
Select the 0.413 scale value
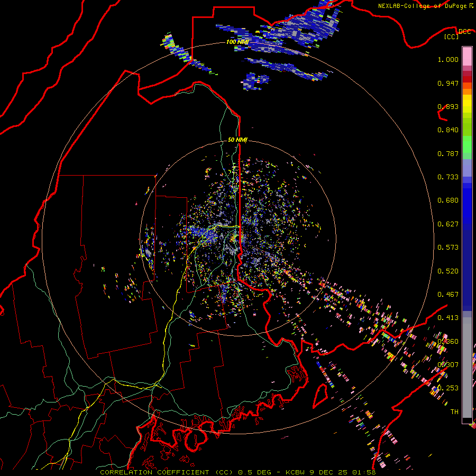click(448, 318)
